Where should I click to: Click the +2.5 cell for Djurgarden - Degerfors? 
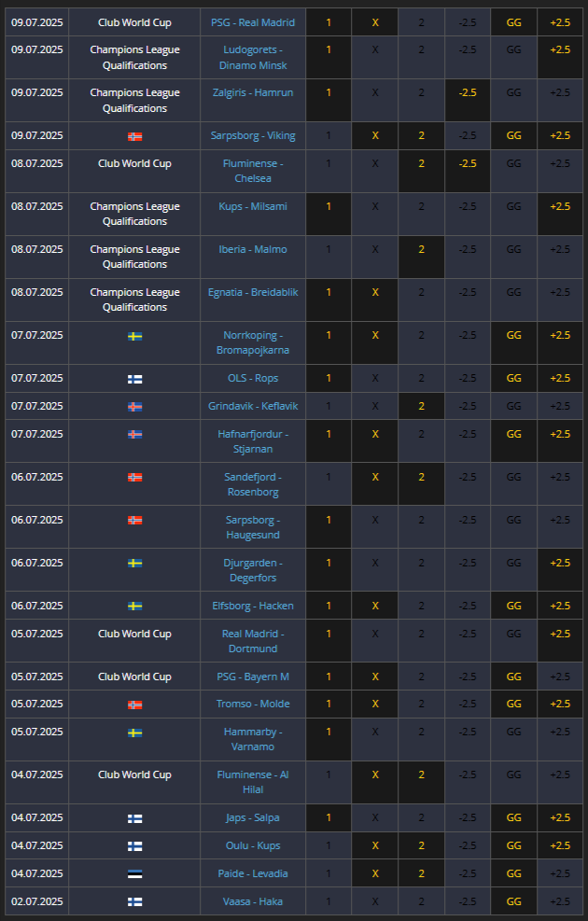coord(560,563)
